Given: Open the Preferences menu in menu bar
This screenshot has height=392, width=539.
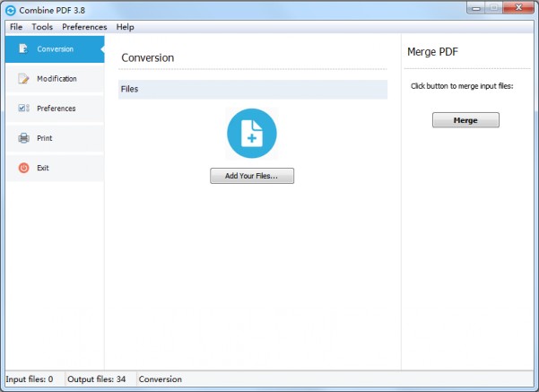Looking at the screenshot, I should (84, 27).
